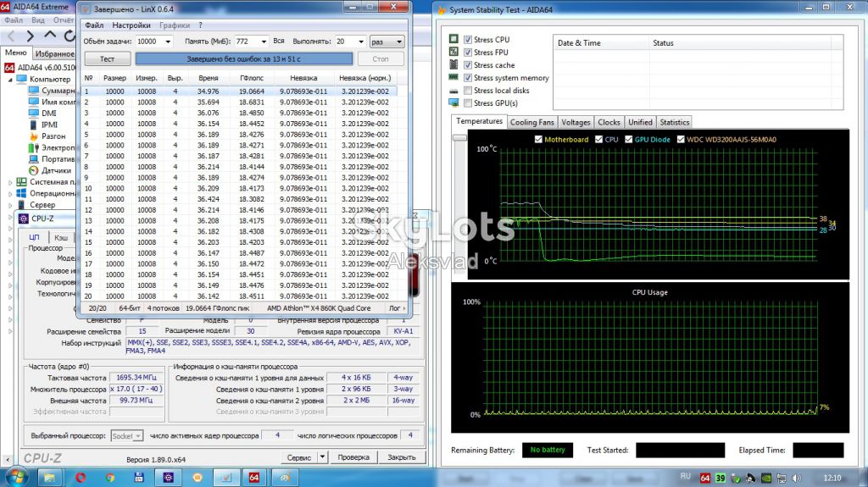The height and width of the screenshot is (487, 868).
Task: Click the Stress GPU(s) monitor icon
Action: (453, 103)
